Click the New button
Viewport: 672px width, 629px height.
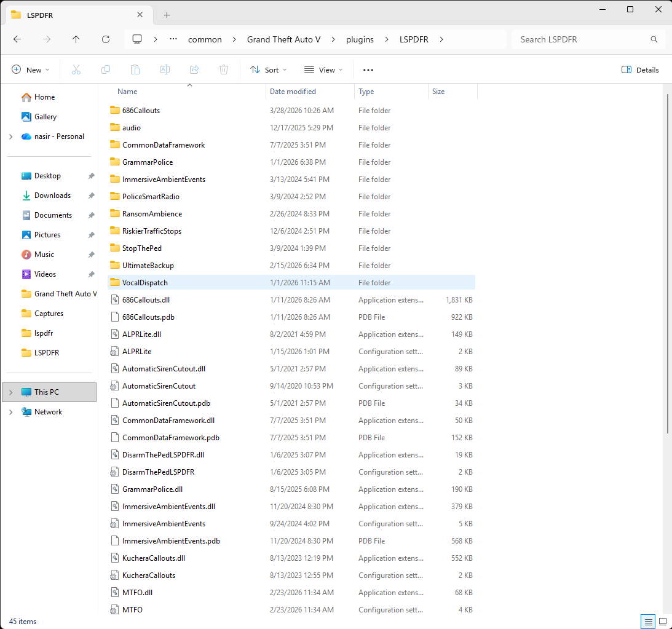click(x=31, y=70)
